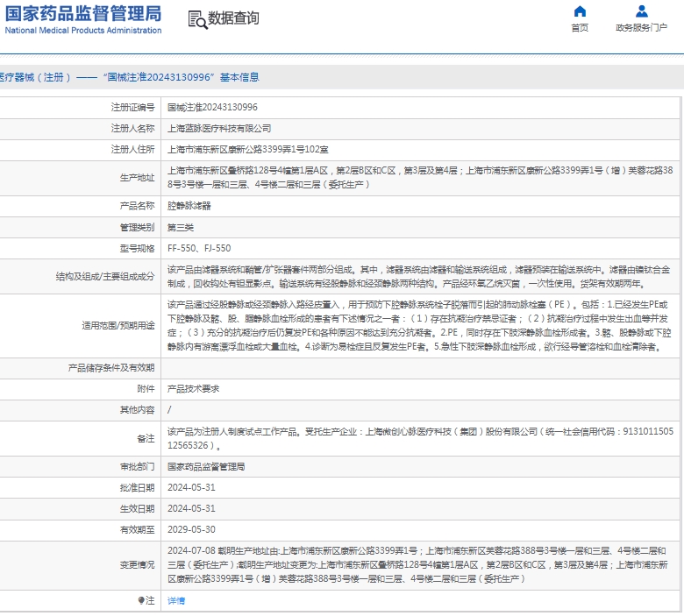Image resolution: width=684 pixels, height=616 pixels.
Task: Open the 政务服务门户 link
Action: (641, 27)
